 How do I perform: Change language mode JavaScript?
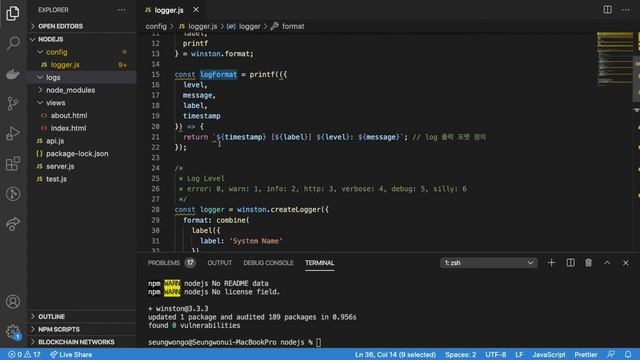(549, 354)
